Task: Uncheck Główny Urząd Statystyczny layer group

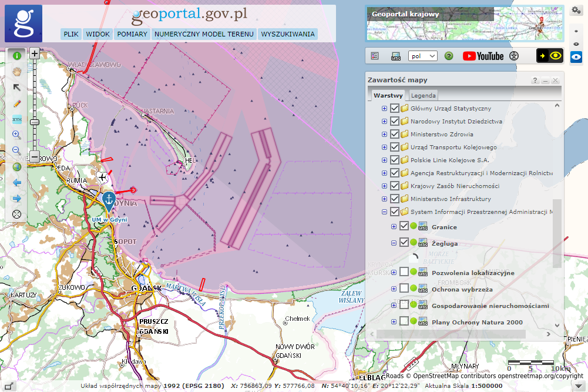Action: 395,108
